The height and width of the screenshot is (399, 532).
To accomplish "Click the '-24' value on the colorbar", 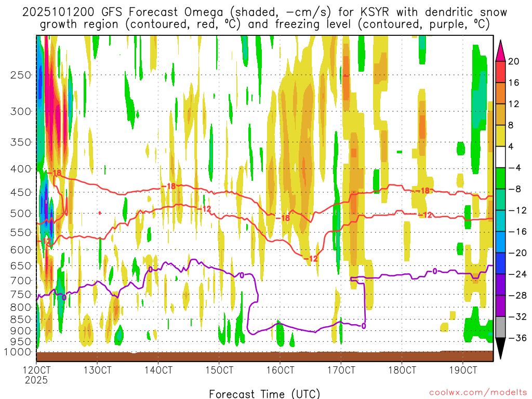I will pyautogui.click(x=517, y=274).
